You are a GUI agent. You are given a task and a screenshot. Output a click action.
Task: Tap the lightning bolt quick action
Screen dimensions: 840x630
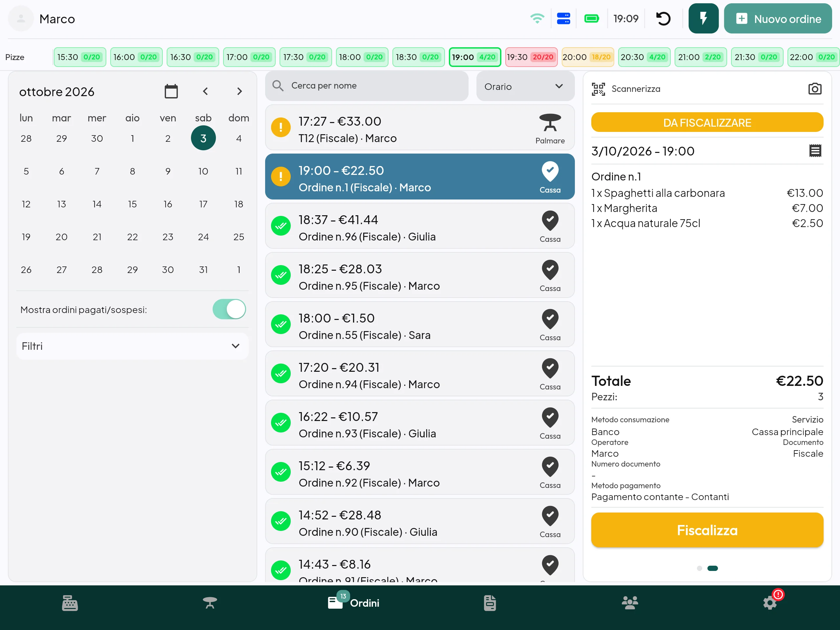tap(703, 19)
